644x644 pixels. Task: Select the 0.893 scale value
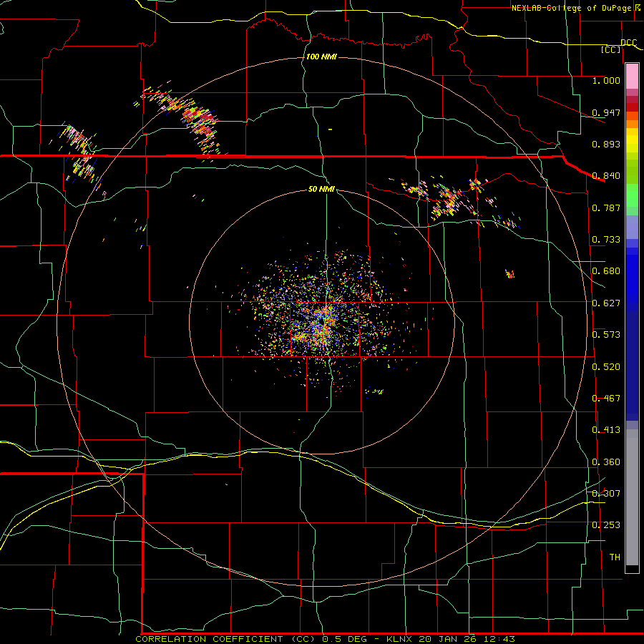(606, 144)
